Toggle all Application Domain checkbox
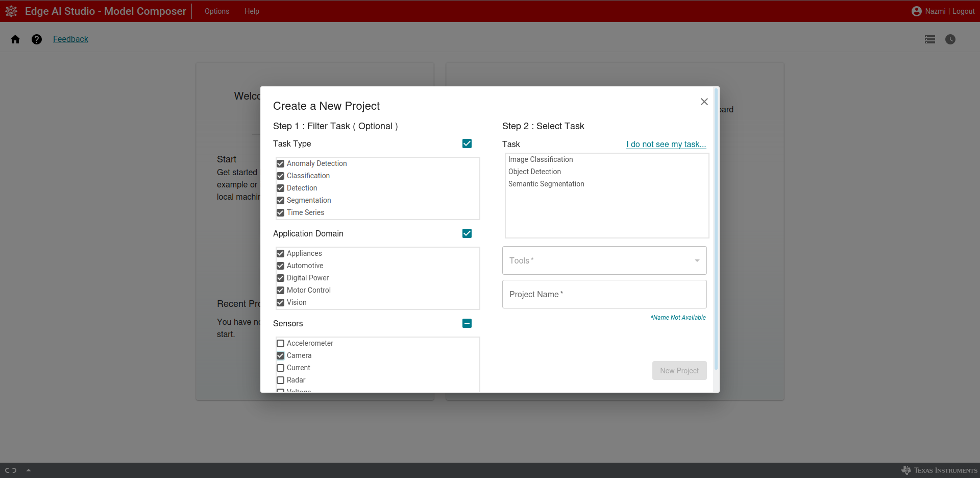The image size is (980, 478). pyautogui.click(x=467, y=233)
